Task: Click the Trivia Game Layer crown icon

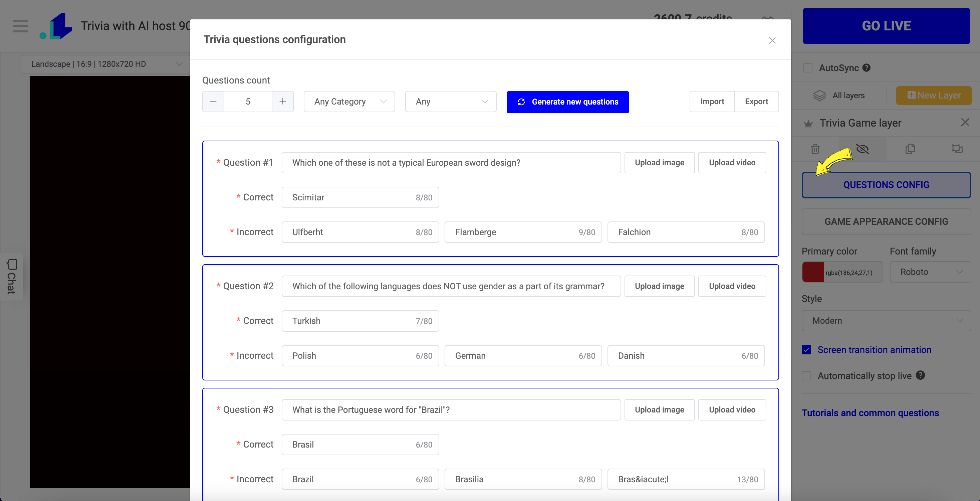Action: 809,123
